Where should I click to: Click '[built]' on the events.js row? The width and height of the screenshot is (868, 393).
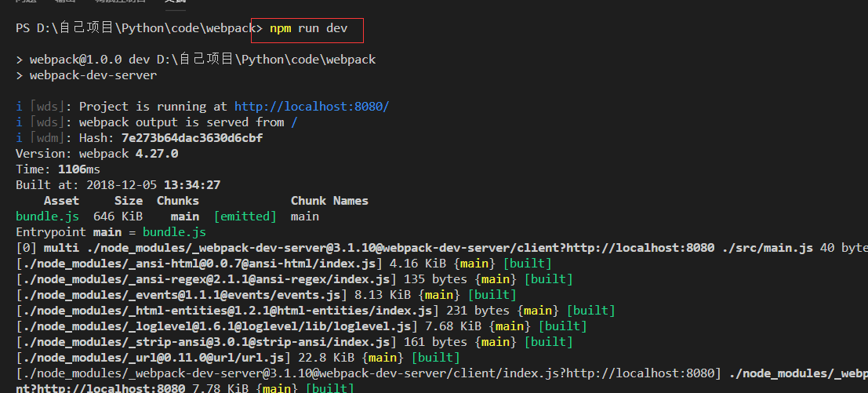tap(492, 295)
